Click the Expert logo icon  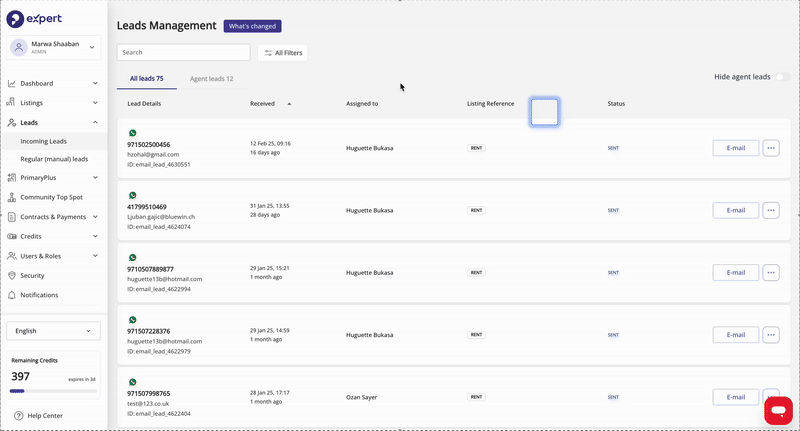pyautogui.click(x=15, y=19)
